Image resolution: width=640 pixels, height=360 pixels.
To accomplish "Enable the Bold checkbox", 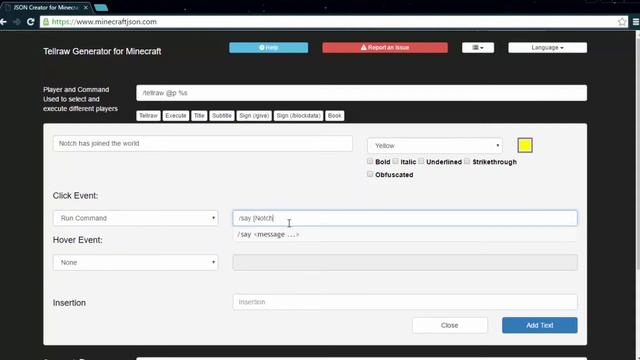I will [370, 161].
